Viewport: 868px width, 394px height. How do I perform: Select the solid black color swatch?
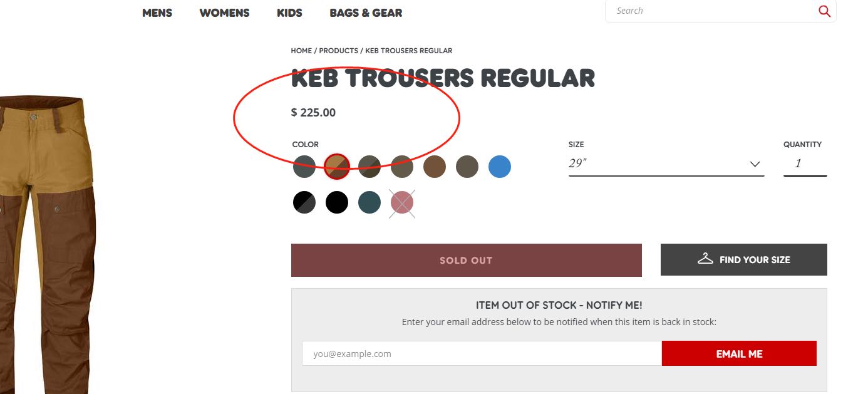(x=337, y=202)
